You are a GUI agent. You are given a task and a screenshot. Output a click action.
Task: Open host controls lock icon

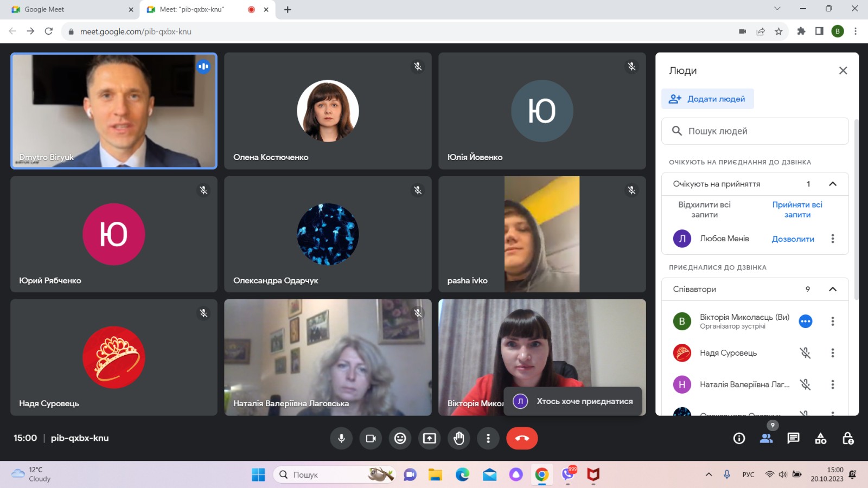848,438
